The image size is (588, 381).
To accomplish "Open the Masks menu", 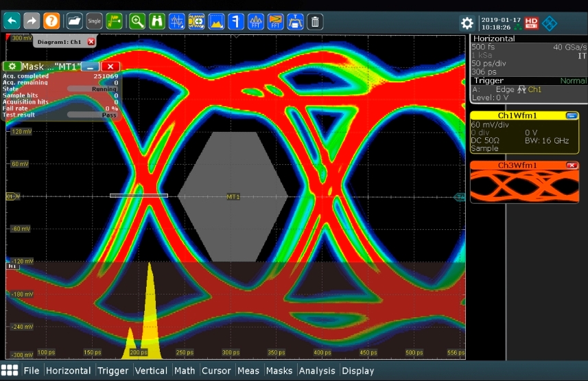I will tap(279, 371).
